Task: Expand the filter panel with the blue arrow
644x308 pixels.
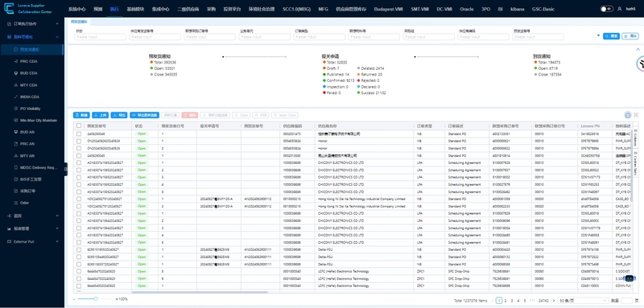Action: point(598,35)
